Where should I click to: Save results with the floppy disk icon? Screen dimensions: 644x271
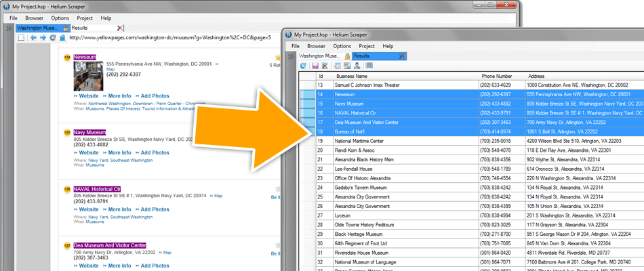pos(314,66)
